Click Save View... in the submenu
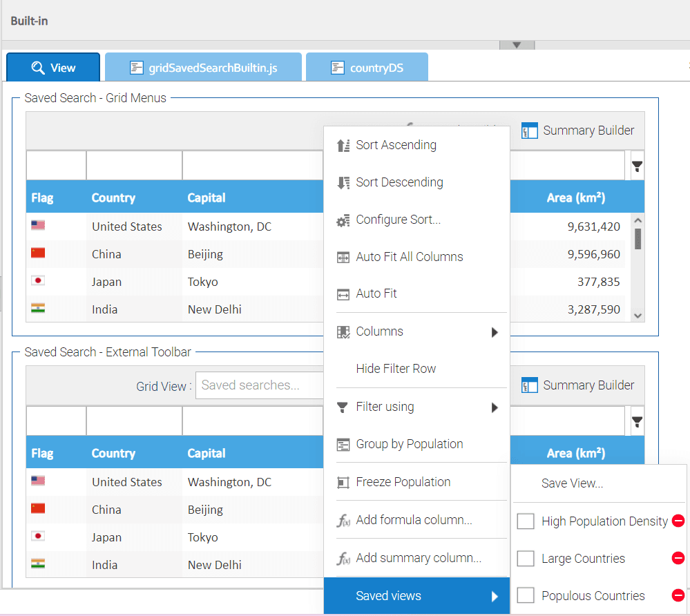Viewport: 690px width, 616px height. [x=600, y=483]
